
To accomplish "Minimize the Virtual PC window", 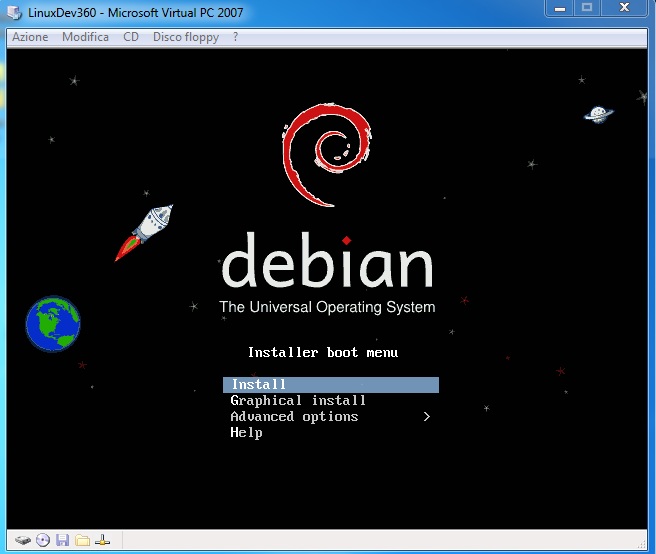I will point(560,8).
